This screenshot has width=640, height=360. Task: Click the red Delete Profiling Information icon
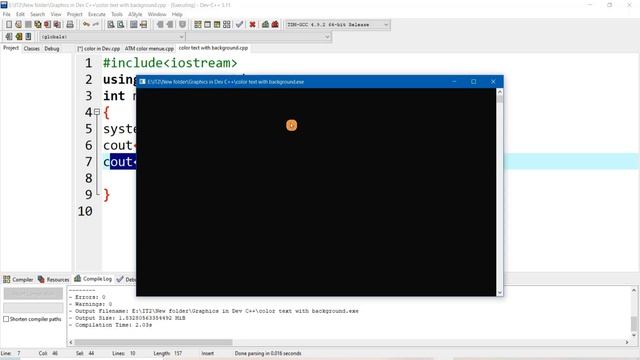pyautogui.click(x=275, y=24)
